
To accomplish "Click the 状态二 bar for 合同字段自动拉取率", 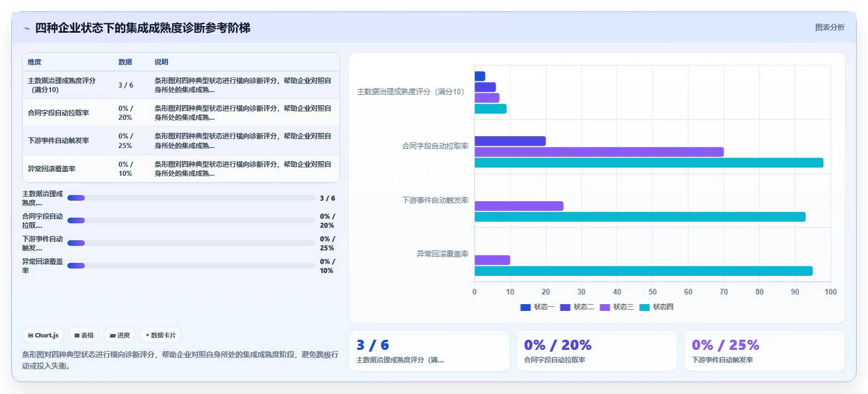I will 510,141.
